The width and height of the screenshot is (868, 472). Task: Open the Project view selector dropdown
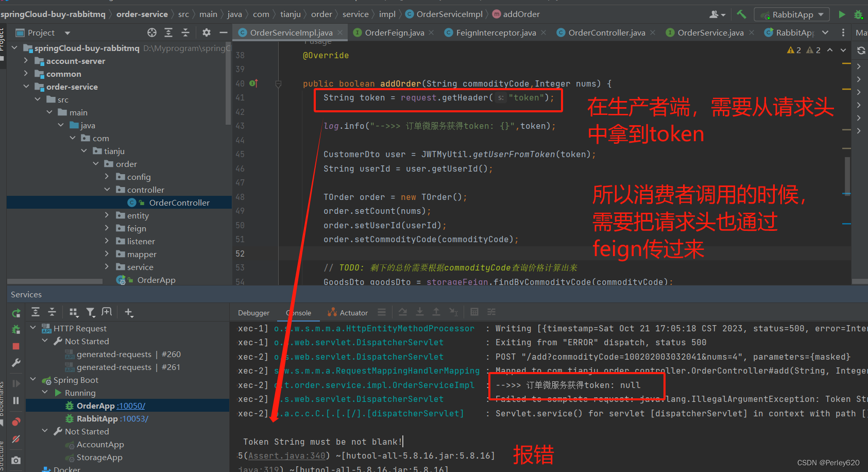(67, 33)
